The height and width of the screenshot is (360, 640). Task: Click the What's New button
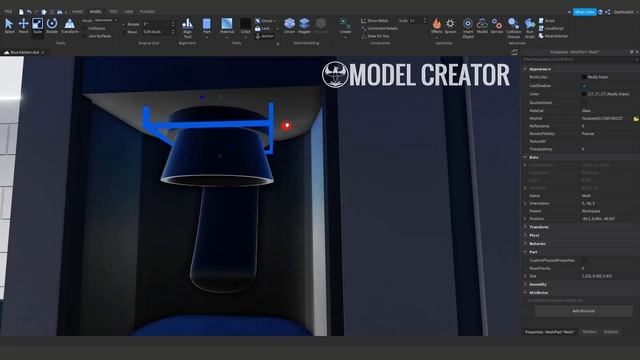click(x=584, y=12)
